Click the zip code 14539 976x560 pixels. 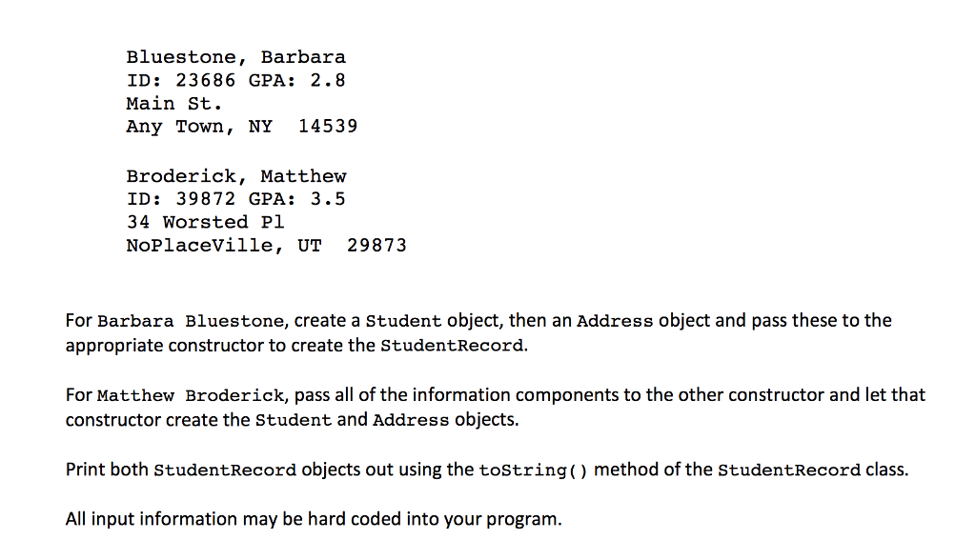[x=328, y=126]
